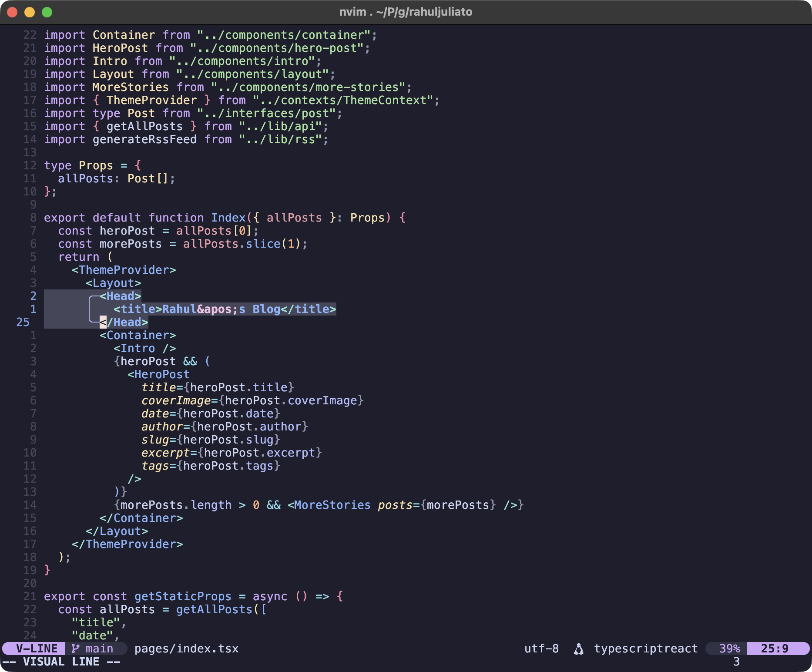The width and height of the screenshot is (812, 672).
Task: Click the "../components/layout" string
Action: pos(252,74)
